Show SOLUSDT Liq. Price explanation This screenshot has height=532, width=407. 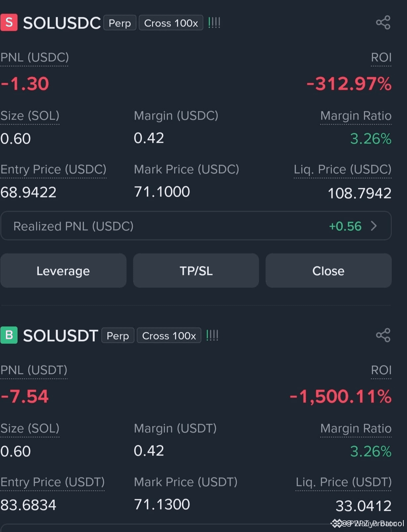[x=343, y=482]
